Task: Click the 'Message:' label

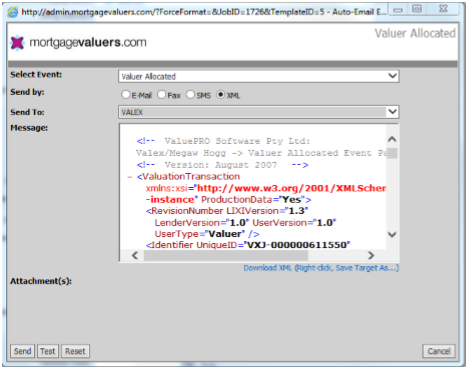Action: tap(29, 128)
